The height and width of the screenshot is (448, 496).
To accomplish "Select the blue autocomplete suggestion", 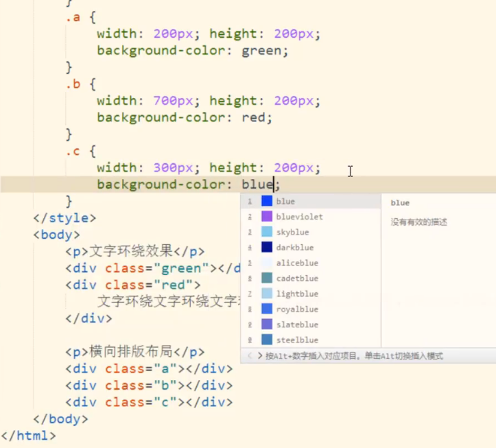I will click(311, 201).
